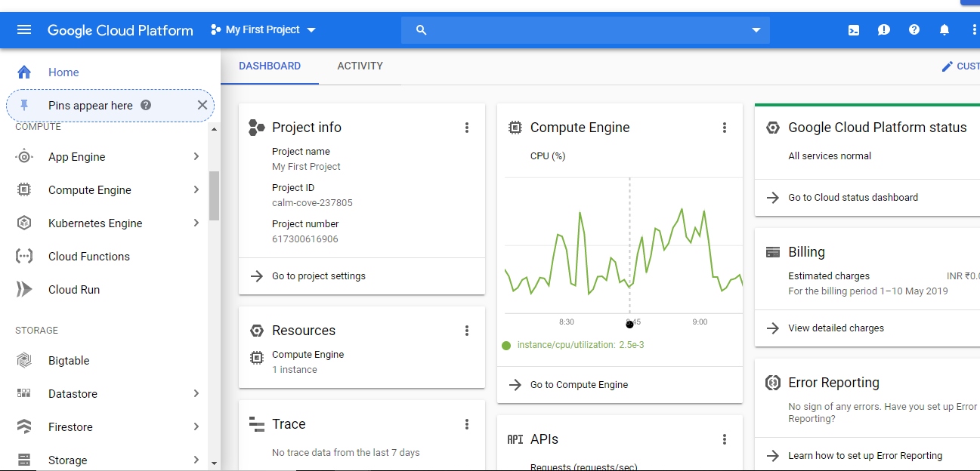
Task: Open the My First Project selector dropdown
Action: pos(263,30)
